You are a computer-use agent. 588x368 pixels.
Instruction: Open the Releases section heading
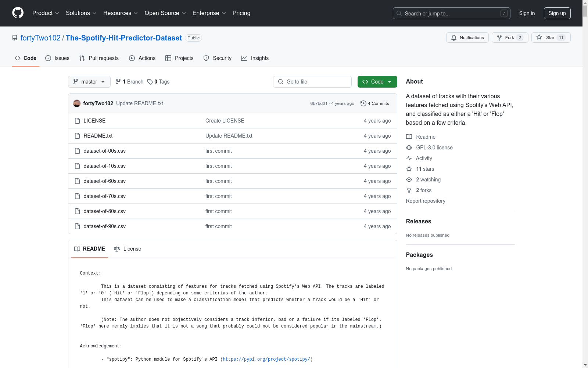coord(419,221)
